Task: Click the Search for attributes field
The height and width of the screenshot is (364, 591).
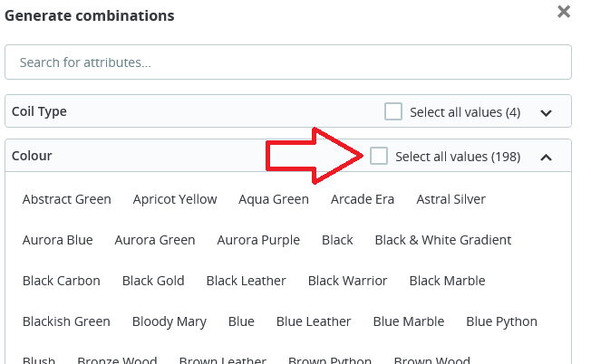Action: tap(288, 62)
